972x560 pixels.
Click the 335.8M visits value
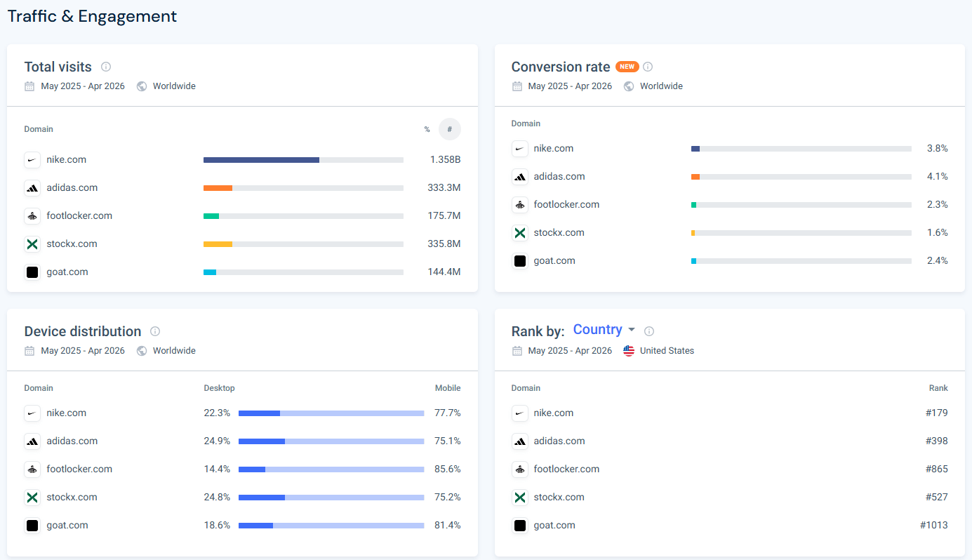444,244
